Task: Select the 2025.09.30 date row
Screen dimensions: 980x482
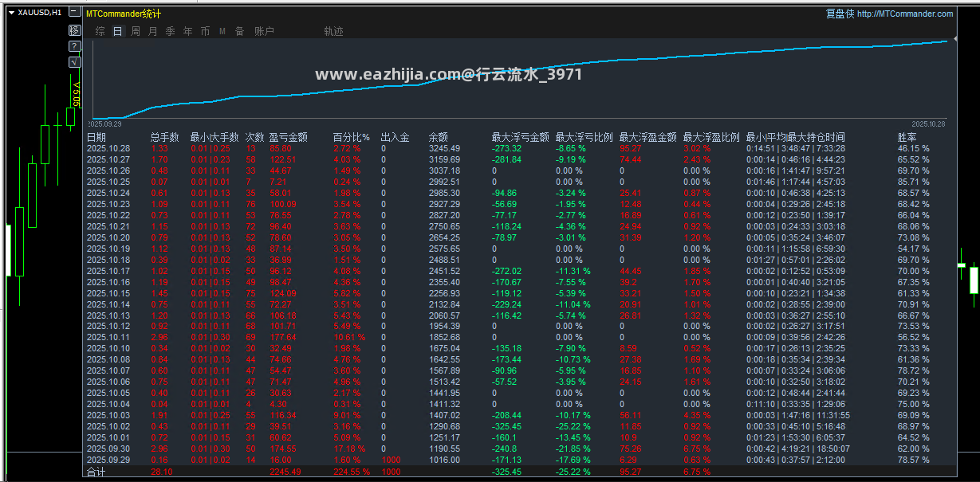Action: coord(108,449)
